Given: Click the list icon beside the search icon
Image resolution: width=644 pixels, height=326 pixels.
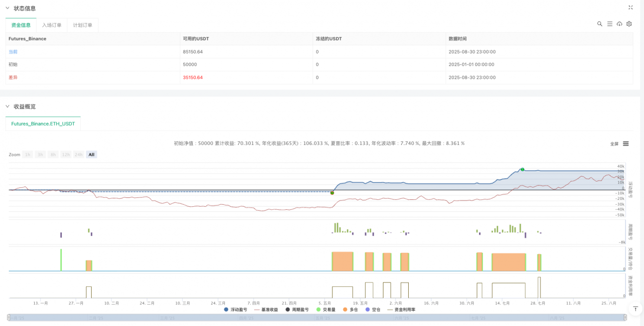Looking at the screenshot, I should pos(610,24).
